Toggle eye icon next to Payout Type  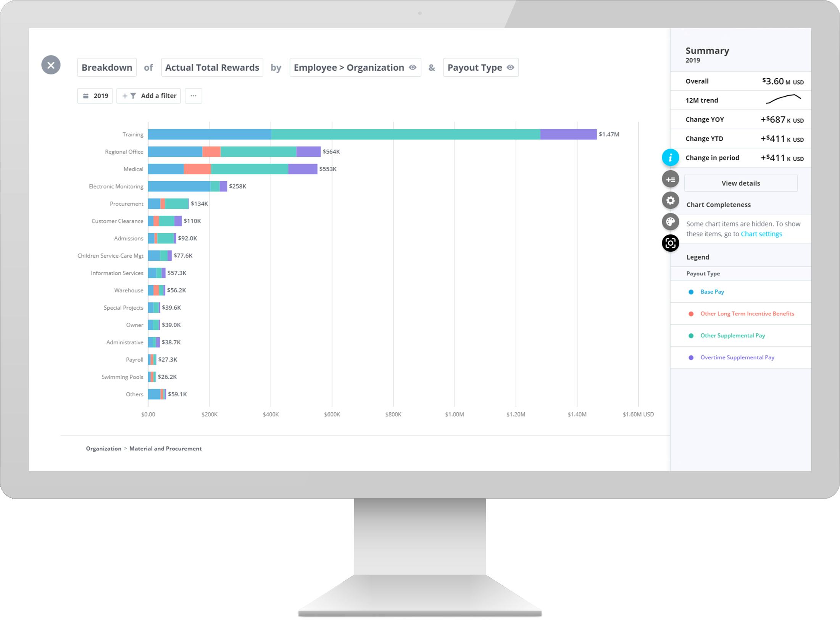tap(510, 68)
